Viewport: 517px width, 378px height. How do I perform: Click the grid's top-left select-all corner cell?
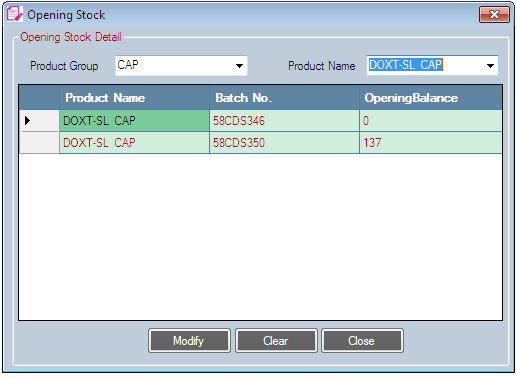pos(39,98)
